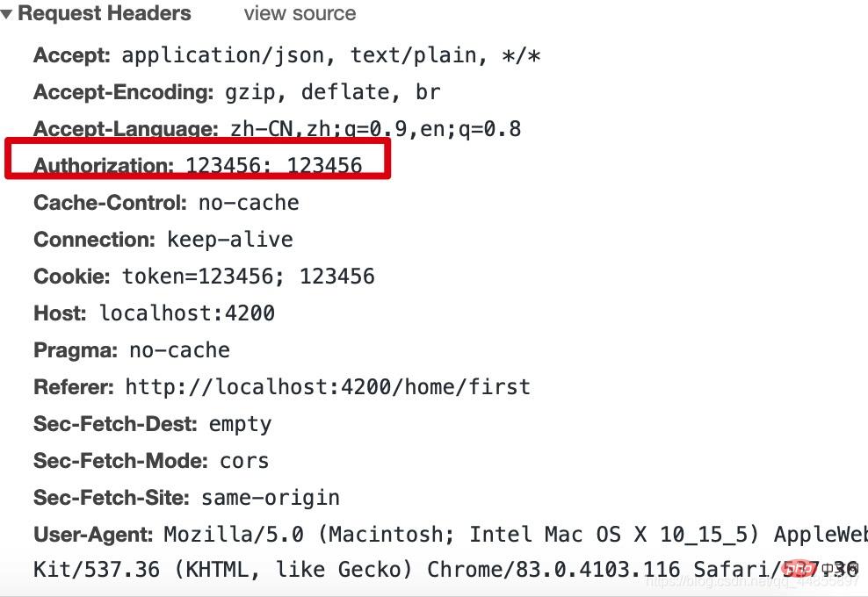The width and height of the screenshot is (868, 597).
Task: Click the php watermark logo badge
Action: [800, 569]
